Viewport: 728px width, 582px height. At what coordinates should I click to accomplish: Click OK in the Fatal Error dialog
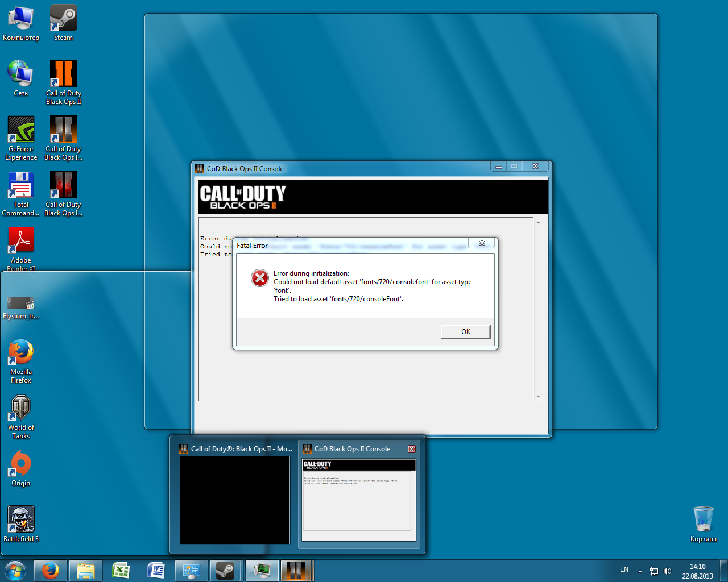coord(465,331)
